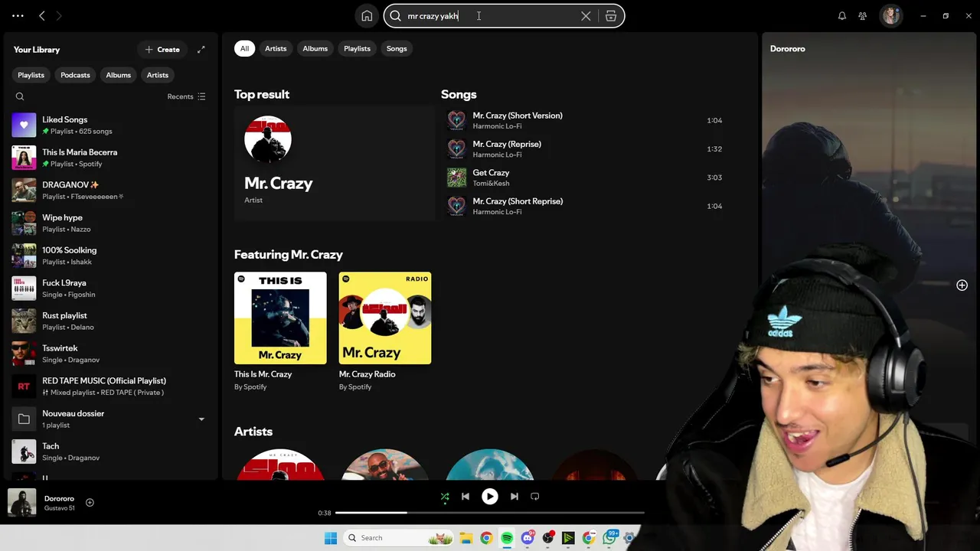Open now playing Dorororo cover art

coord(22,503)
